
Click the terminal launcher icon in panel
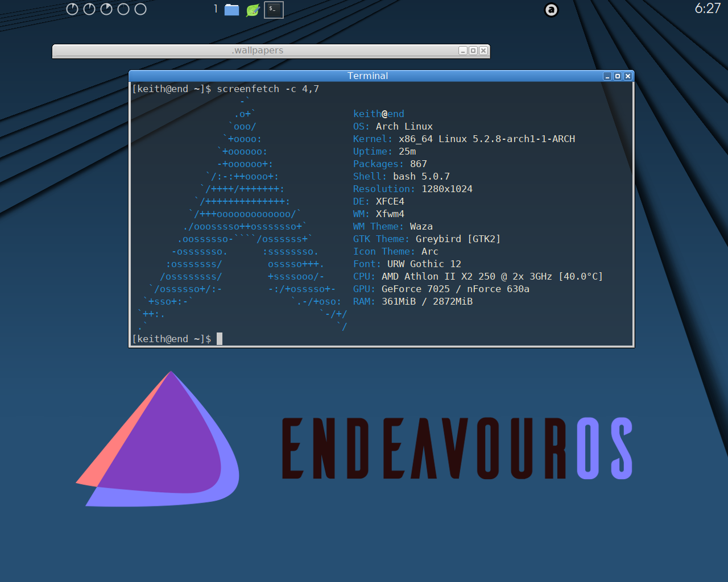pyautogui.click(x=274, y=10)
